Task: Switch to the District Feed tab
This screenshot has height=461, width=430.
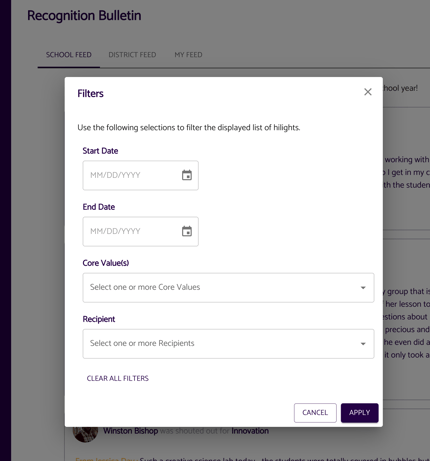Action: tap(132, 55)
